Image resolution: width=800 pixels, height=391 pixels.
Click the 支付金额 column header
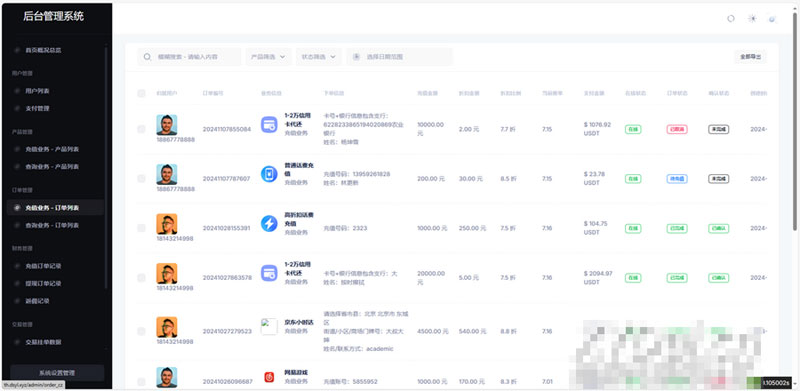coord(594,93)
